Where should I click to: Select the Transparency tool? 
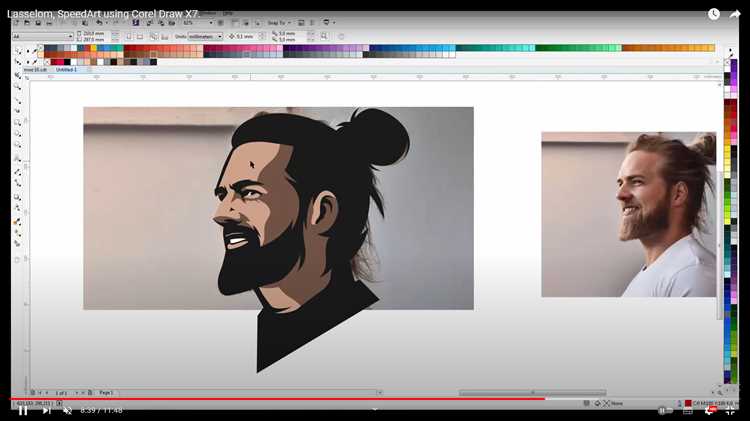coord(18,209)
